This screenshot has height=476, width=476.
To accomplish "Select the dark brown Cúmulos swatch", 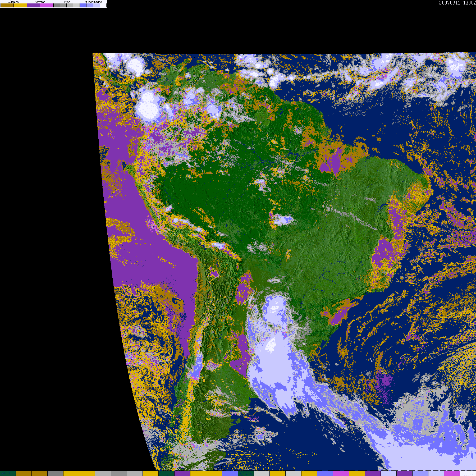I will tap(7, 6).
